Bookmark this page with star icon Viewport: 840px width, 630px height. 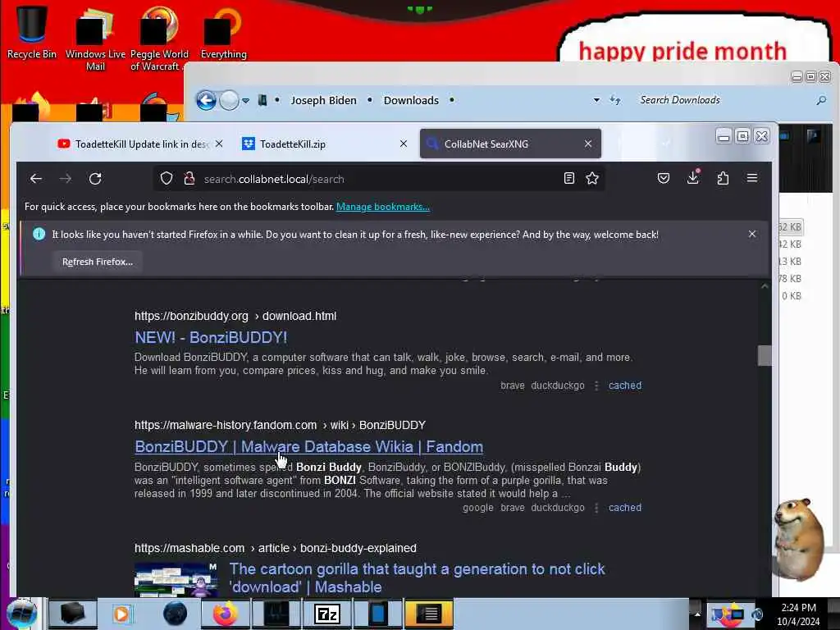click(592, 178)
